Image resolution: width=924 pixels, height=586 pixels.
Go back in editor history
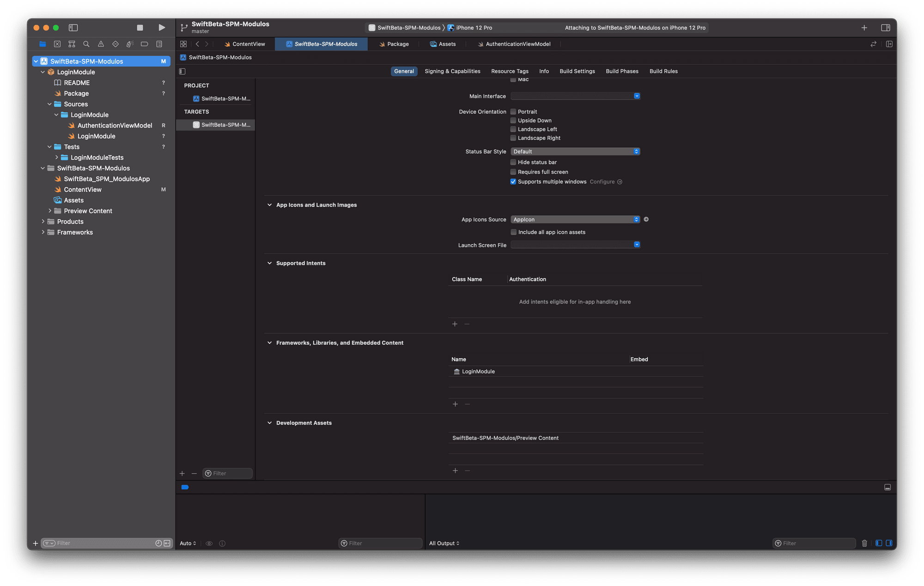(x=197, y=44)
